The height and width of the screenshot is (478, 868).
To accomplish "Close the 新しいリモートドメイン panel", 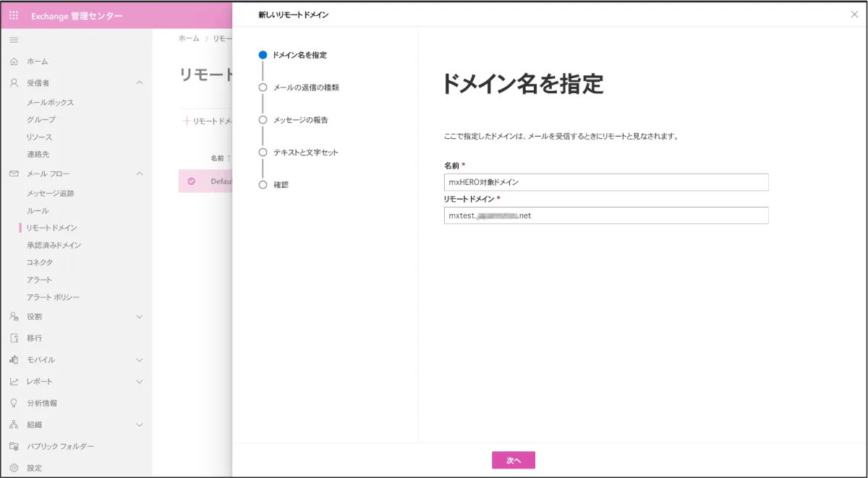I will [x=854, y=14].
